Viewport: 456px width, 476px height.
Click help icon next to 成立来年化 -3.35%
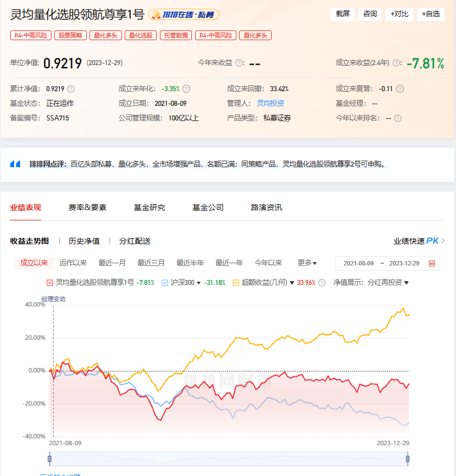187,89
